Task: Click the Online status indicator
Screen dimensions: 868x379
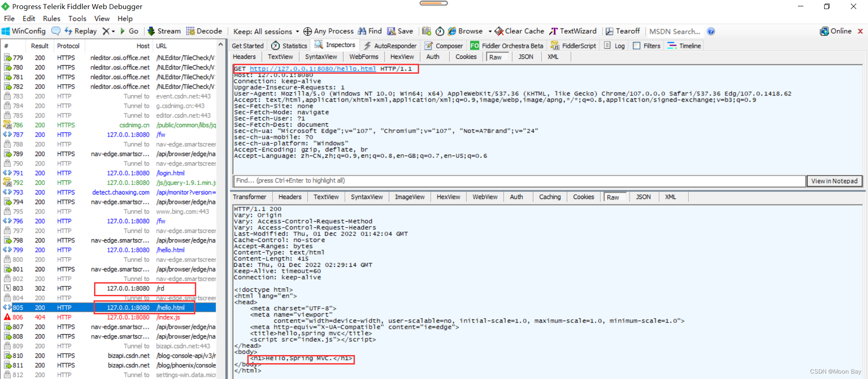Action: click(835, 31)
